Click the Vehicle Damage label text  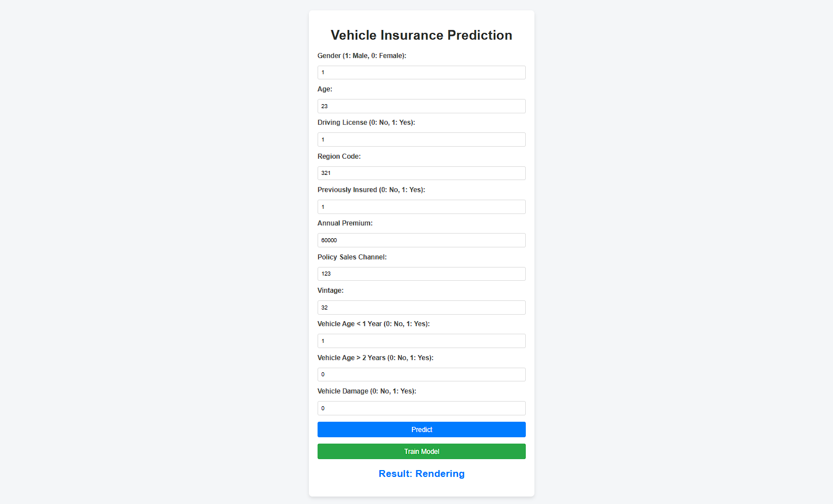pyautogui.click(x=366, y=391)
